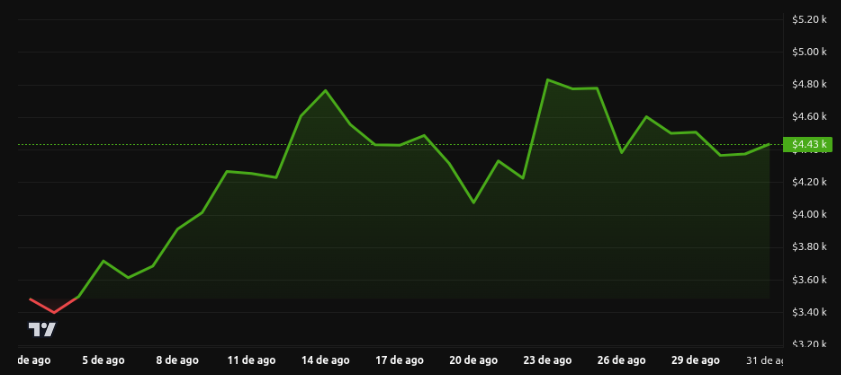This screenshot has width=841, height=375.
Task: Select the 26 de ago date label
Action: tap(621, 360)
